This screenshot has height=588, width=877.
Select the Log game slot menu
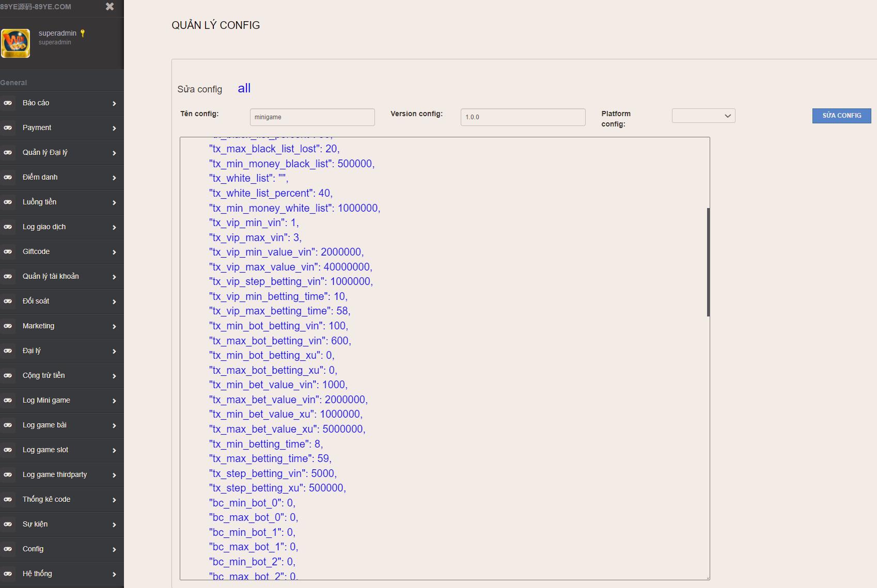(45, 450)
